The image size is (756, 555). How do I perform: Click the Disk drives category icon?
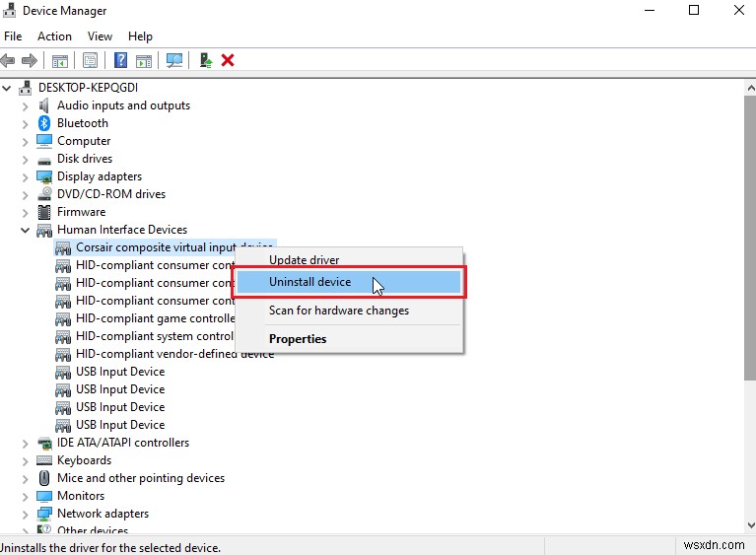[x=44, y=161]
